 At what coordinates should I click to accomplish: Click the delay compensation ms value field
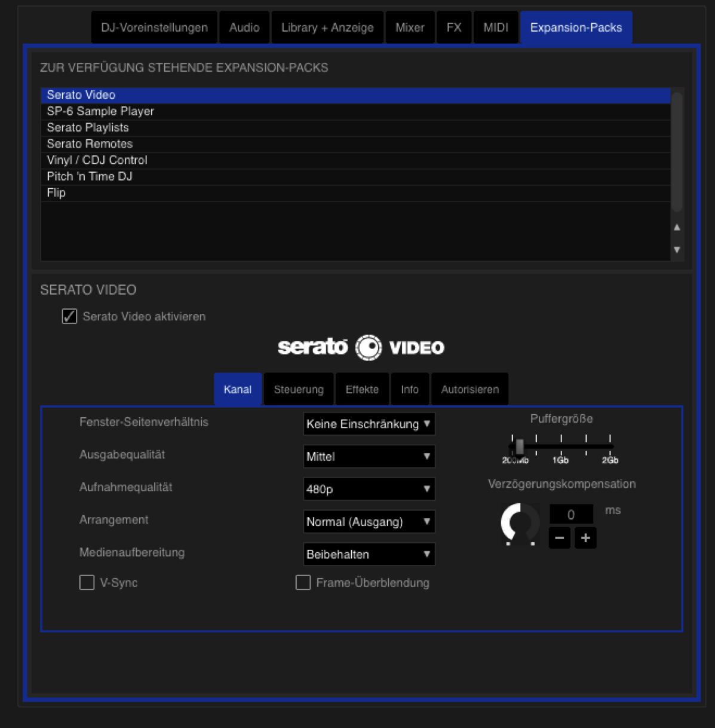tap(571, 515)
